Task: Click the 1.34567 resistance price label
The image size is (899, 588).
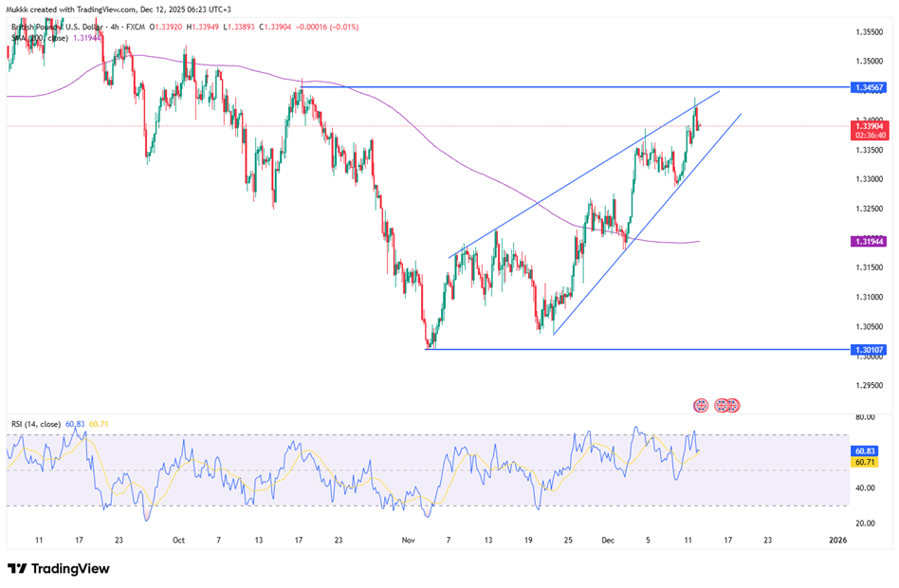Action: pos(870,87)
